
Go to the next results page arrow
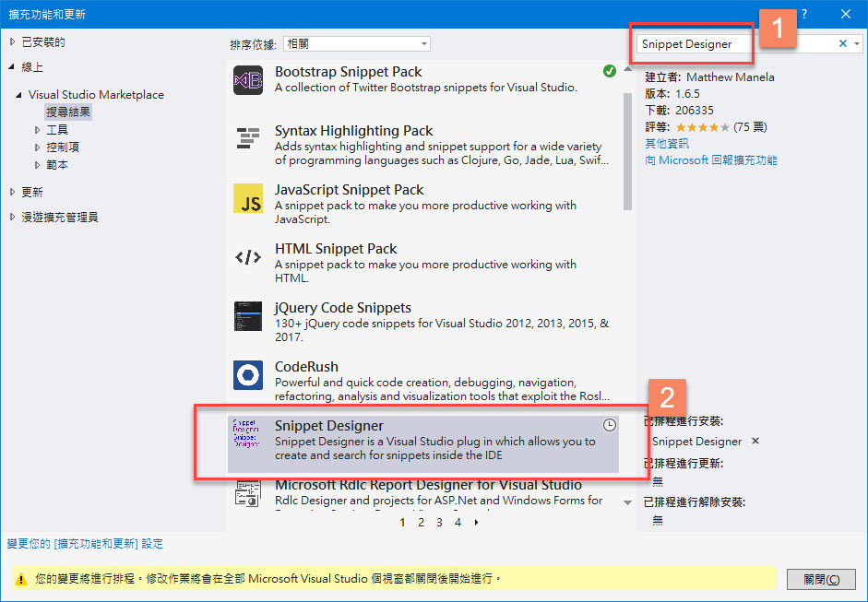point(477,523)
